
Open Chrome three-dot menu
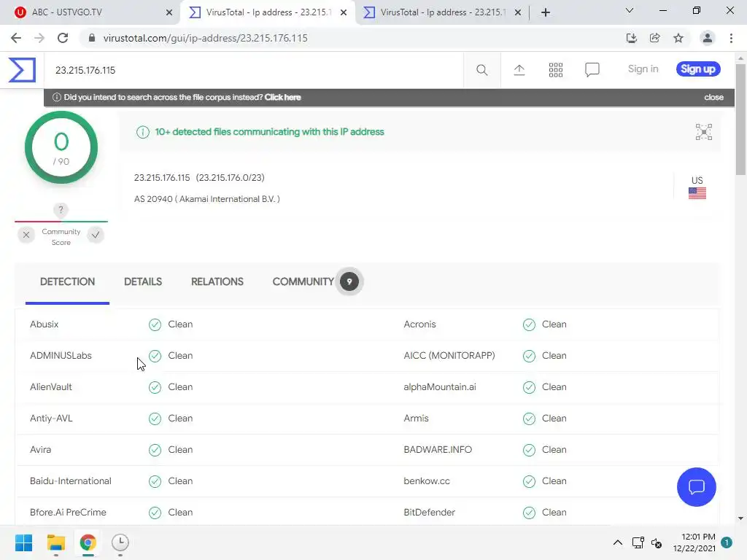[731, 38]
